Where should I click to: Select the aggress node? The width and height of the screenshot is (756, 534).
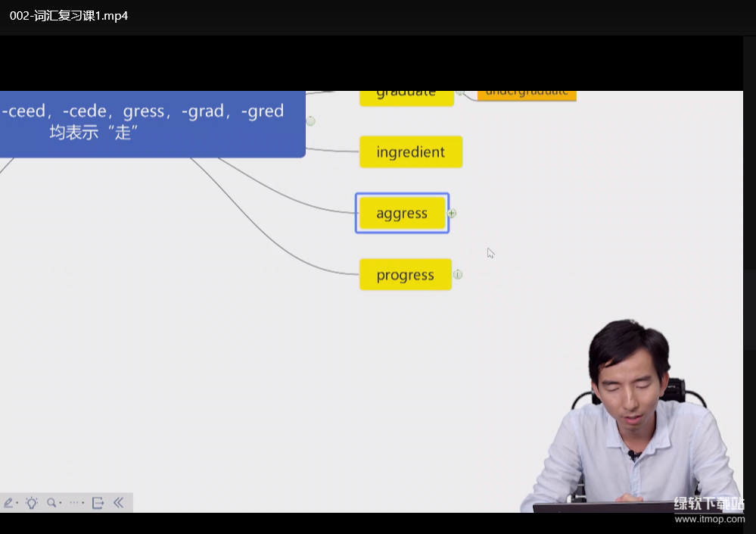click(x=402, y=214)
